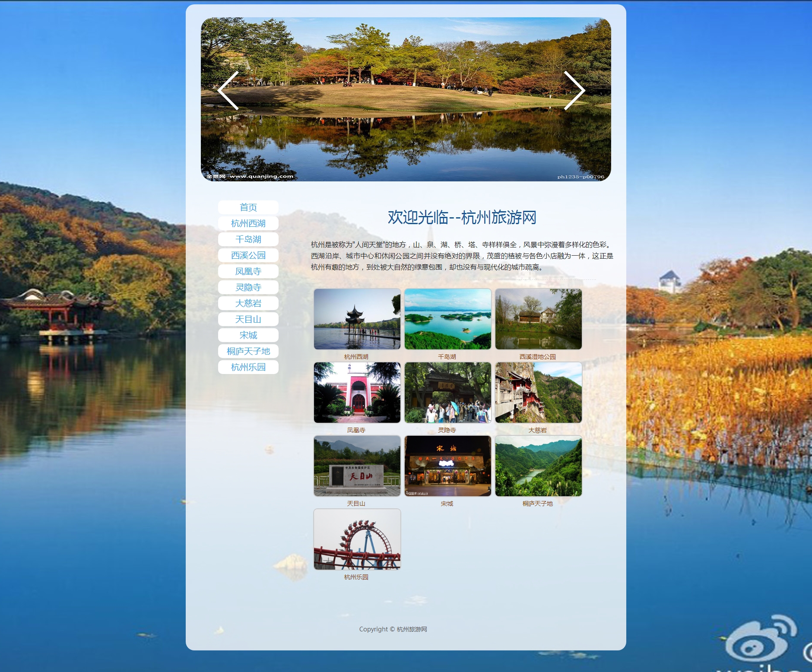Click the 宋城 night scene thumbnail
Viewport: 812px width, 672px height.
tap(448, 466)
